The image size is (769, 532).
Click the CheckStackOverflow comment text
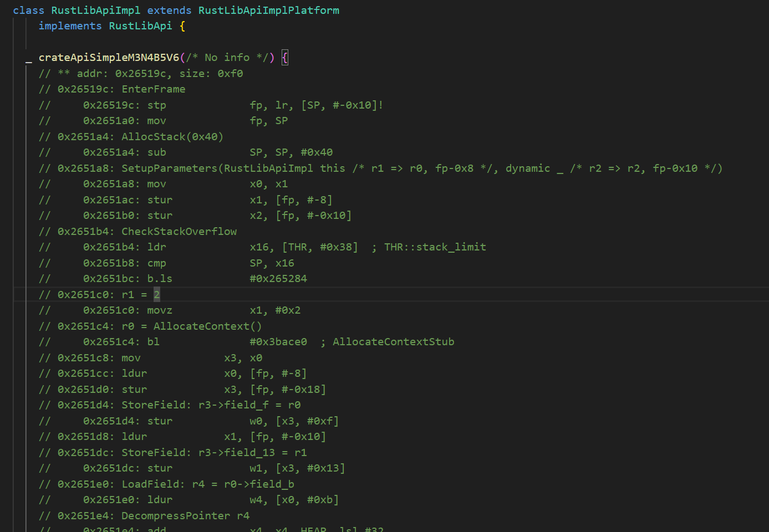point(179,232)
